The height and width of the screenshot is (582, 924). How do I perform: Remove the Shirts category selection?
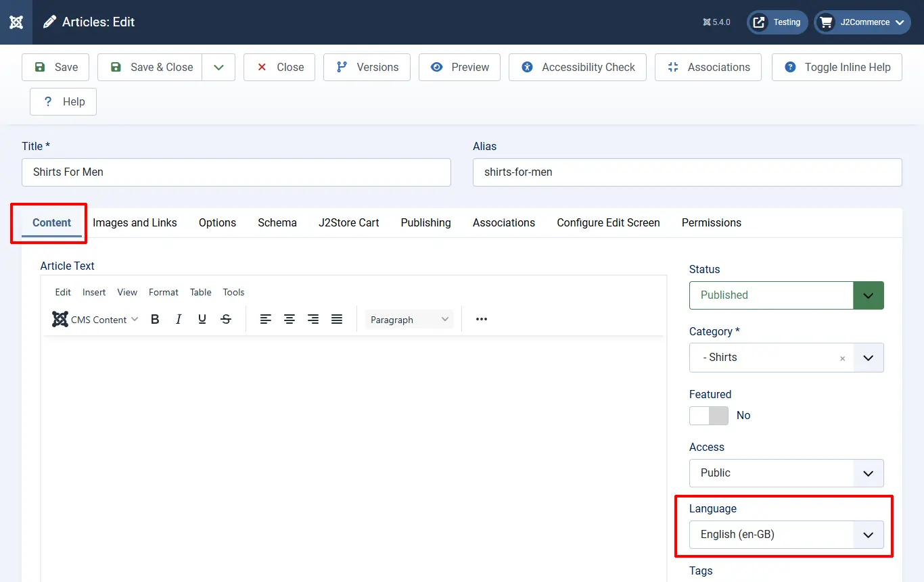842,359
